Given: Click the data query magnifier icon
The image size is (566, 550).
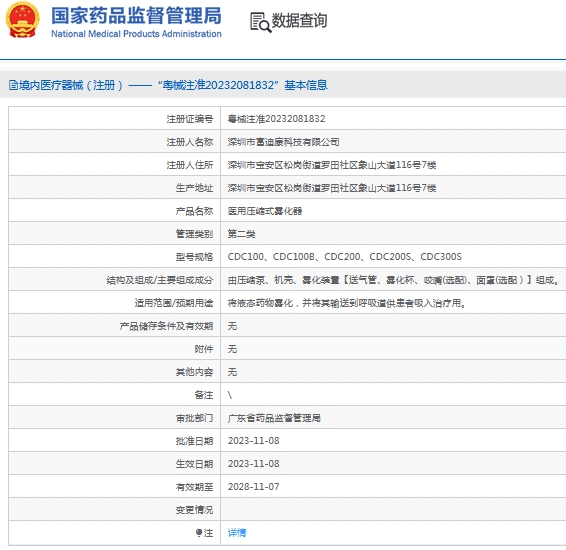Looking at the screenshot, I should (261, 22).
